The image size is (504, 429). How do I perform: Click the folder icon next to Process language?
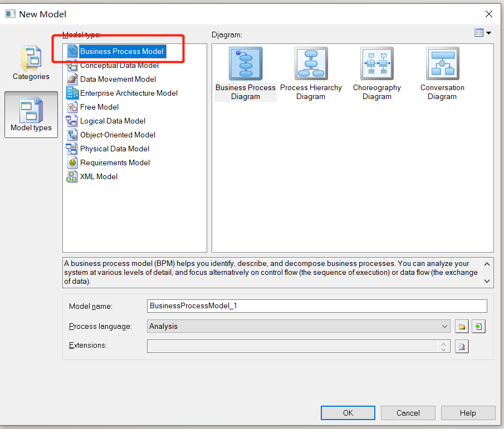pyautogui.click(x=462, y=327)
